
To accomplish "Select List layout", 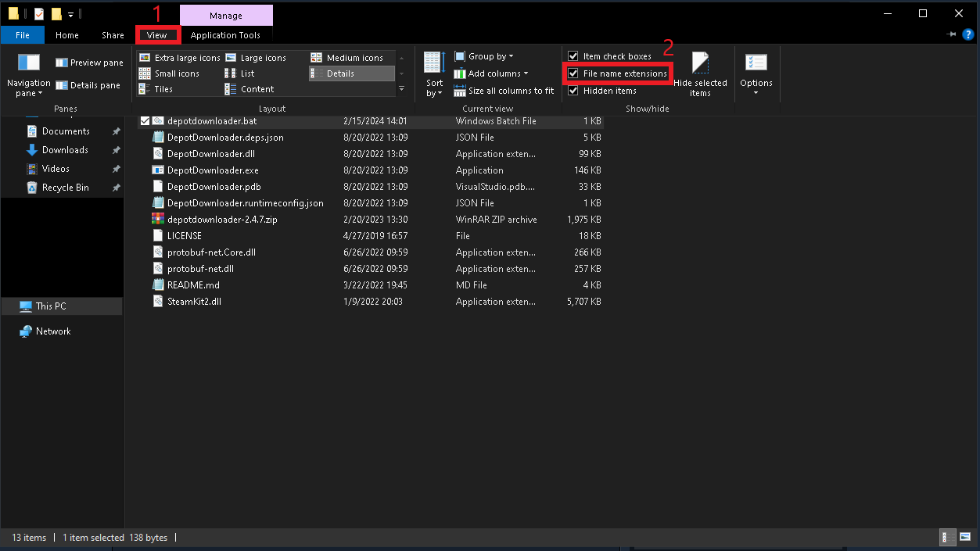I will tap(239, 73).
